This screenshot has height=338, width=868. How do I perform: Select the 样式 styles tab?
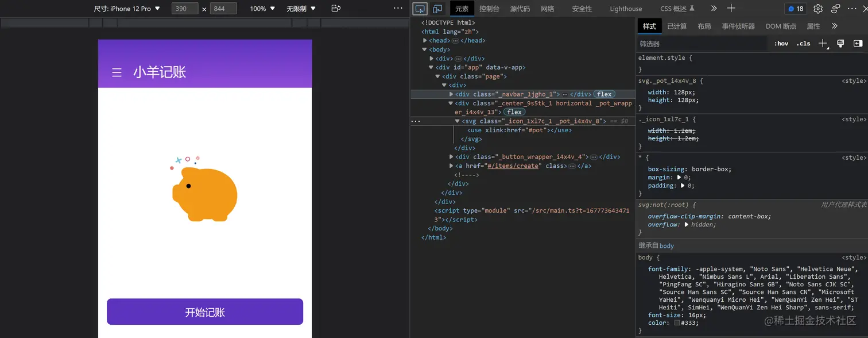coord(649,26)
